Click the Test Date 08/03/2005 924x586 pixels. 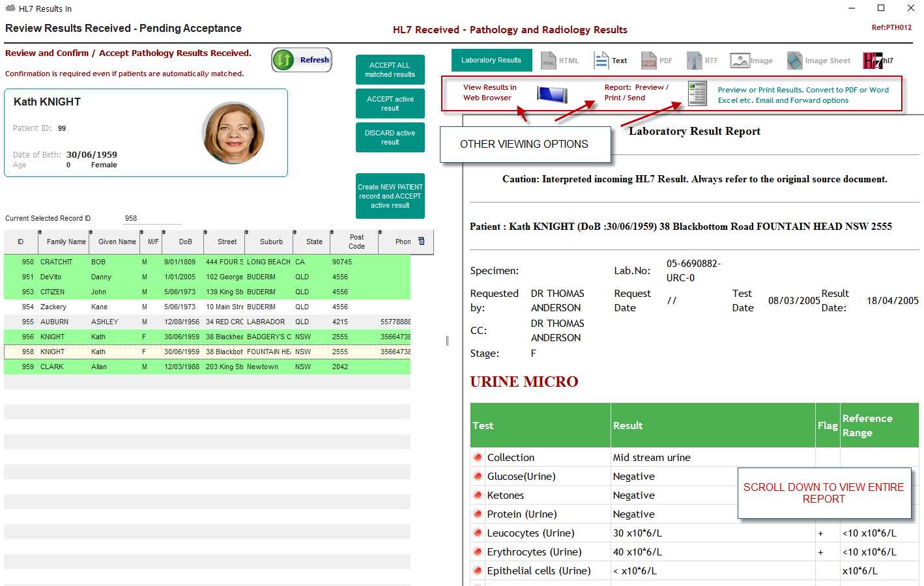pos(794,300)
